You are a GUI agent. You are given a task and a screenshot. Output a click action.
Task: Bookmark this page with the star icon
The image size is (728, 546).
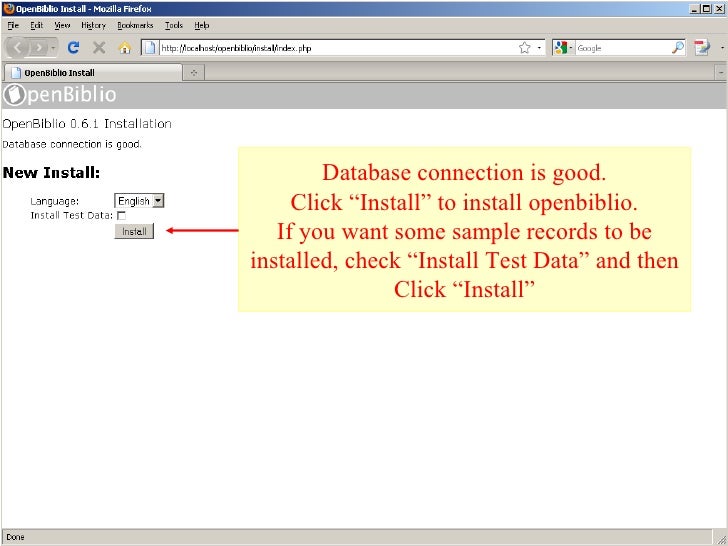tap(525, 47)
